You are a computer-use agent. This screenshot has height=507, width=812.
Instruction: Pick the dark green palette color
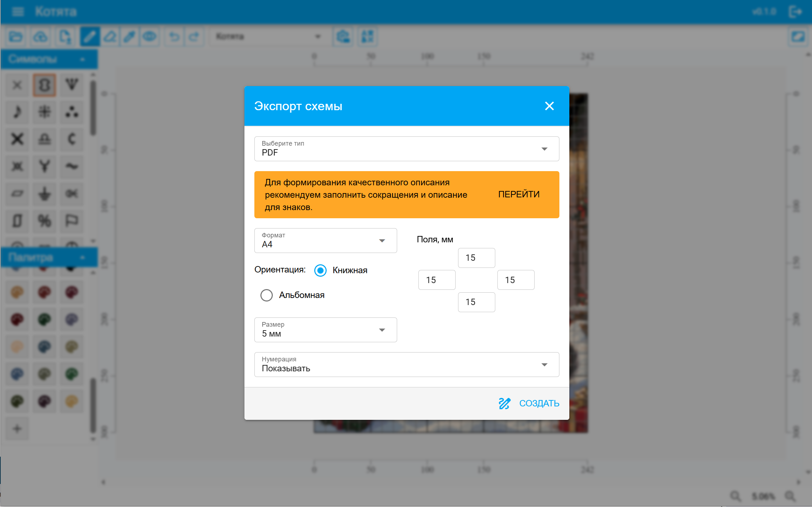[44, 320]
